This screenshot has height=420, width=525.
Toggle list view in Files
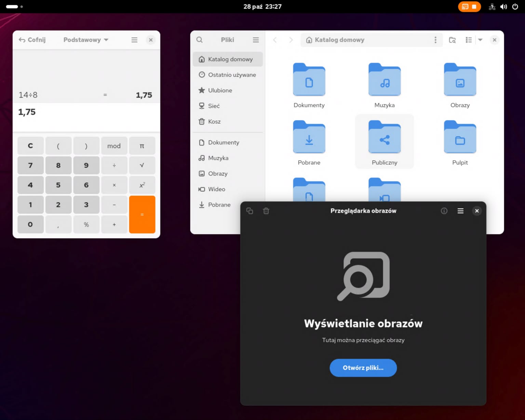point(469,40)
